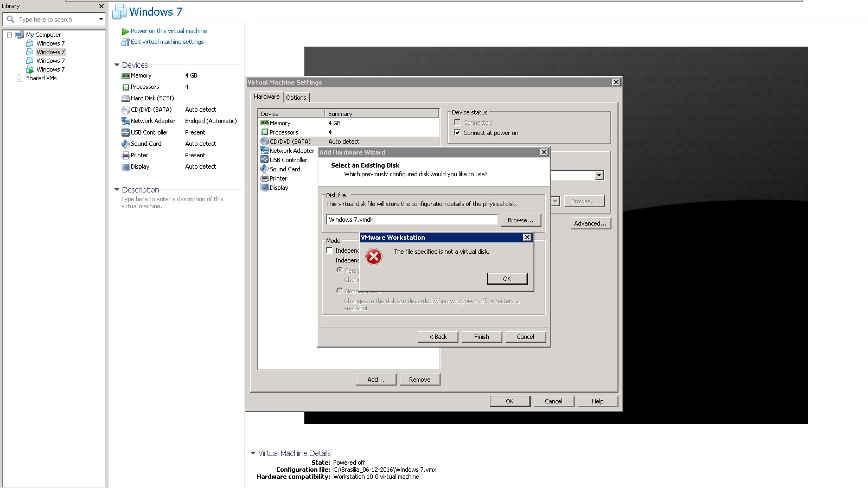Screen dimensions: 868x488
Task: Click the Windows 7 VM title icon
Action: click(x=119, y=12)
